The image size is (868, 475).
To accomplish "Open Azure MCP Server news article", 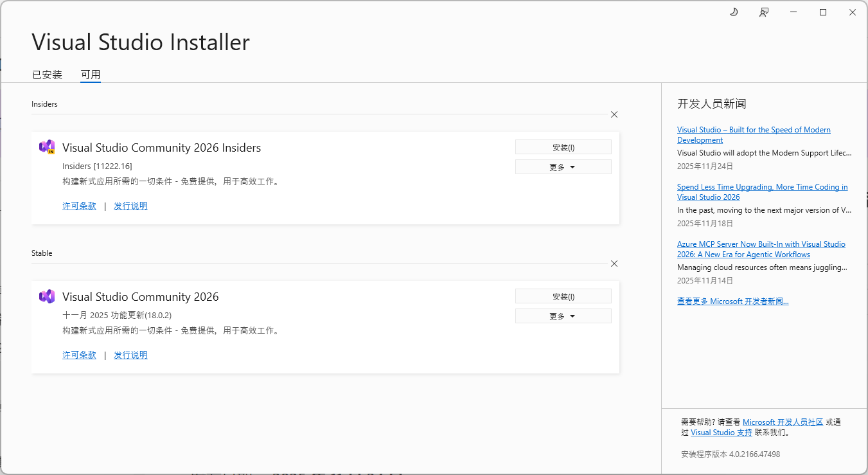I will coord(761,244).
